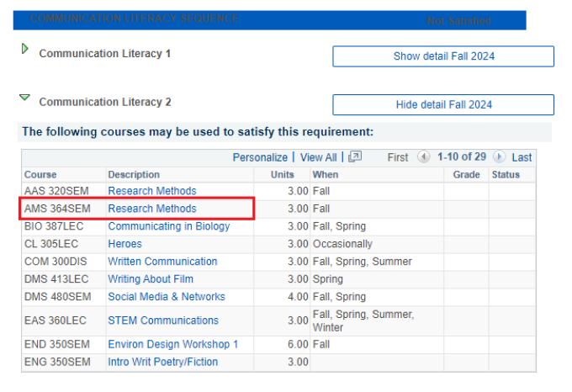Click Hide detail Fall 2024 button
Image resolution: width=572 pixels, height=392 pixels.
tap(443, 105)
